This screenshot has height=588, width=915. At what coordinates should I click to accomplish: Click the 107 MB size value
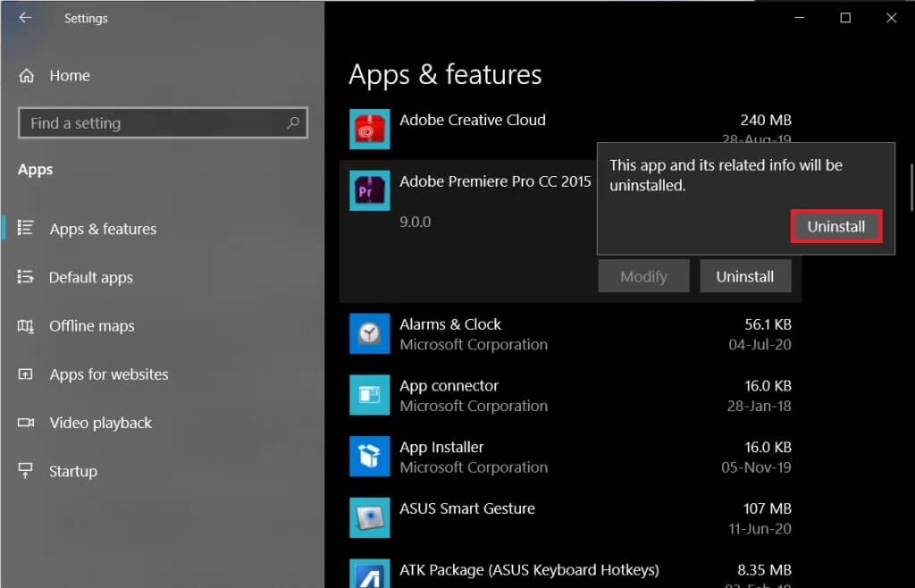(x=768, y=508)
